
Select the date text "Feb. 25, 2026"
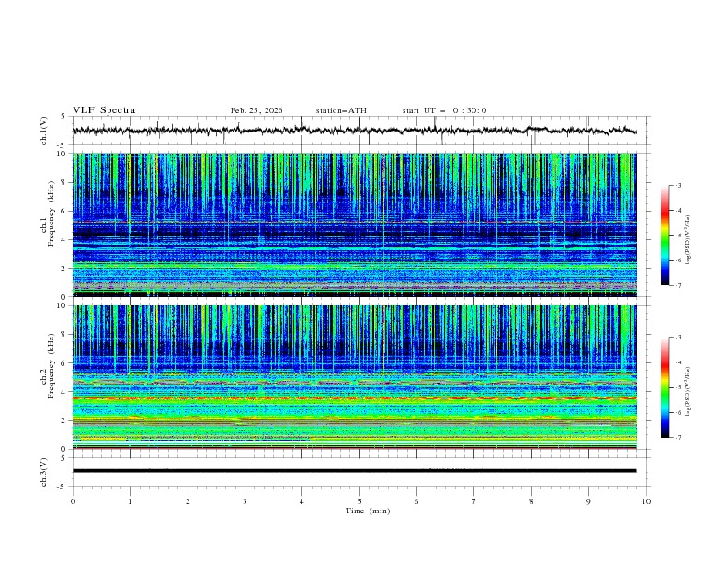click(256, 110)
